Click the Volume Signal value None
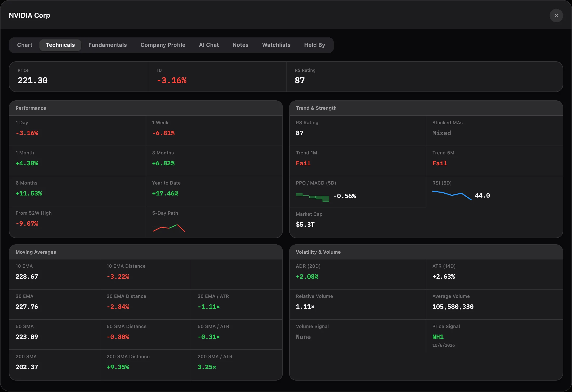The width and height of the screenshot is (572, 392). pyautogui.click(x=303, y=337)
